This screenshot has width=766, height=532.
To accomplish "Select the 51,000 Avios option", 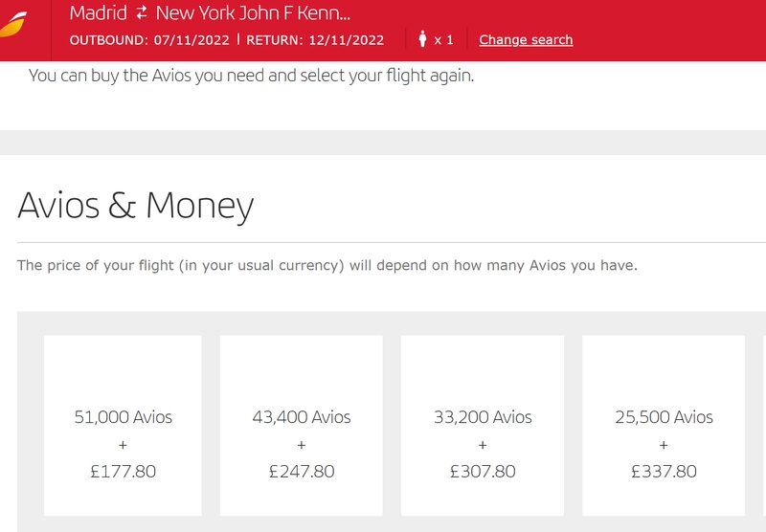I will (x=123, y=425).
